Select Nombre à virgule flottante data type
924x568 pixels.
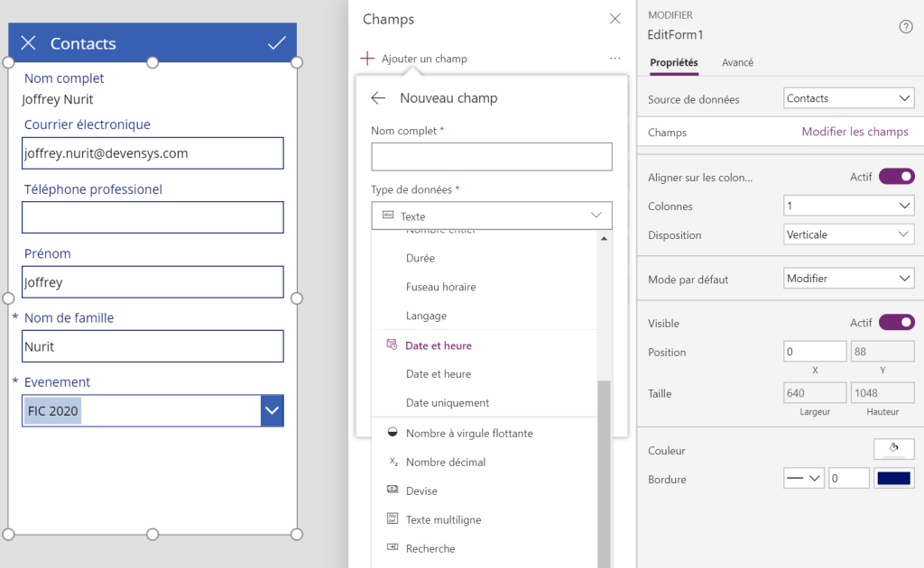click(468, 434)
